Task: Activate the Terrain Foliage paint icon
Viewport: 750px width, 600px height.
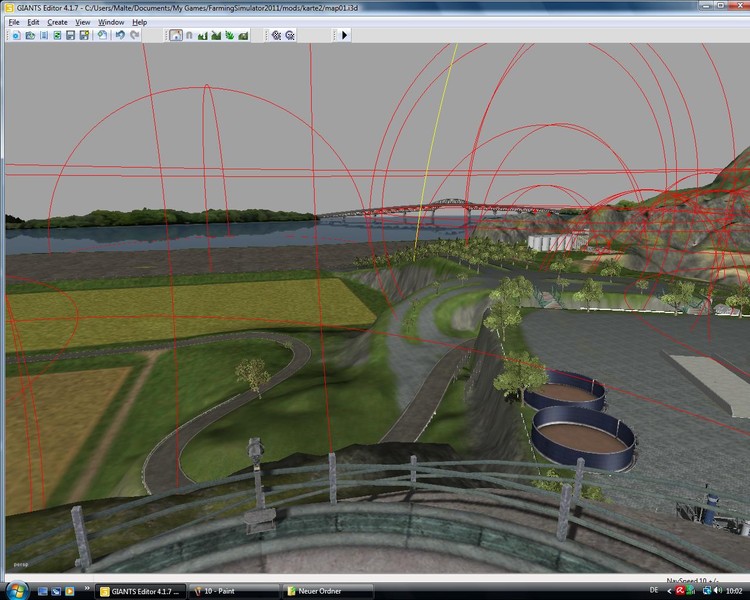Action: coord(230,35)
